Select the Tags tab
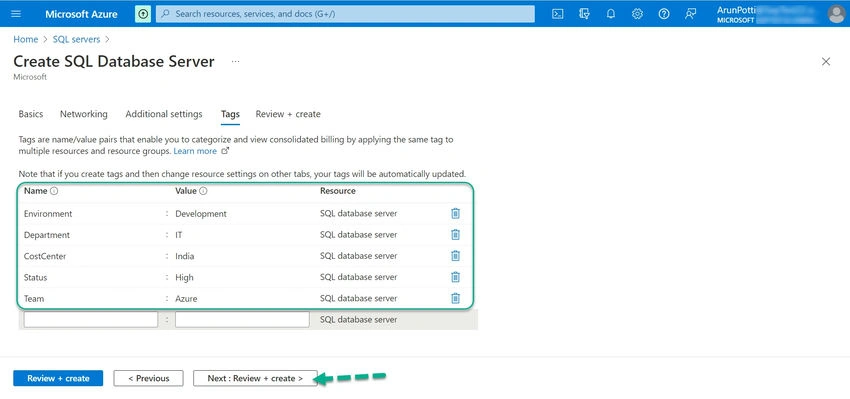Viewport: 850px width, 399px height. pos(230,114)
